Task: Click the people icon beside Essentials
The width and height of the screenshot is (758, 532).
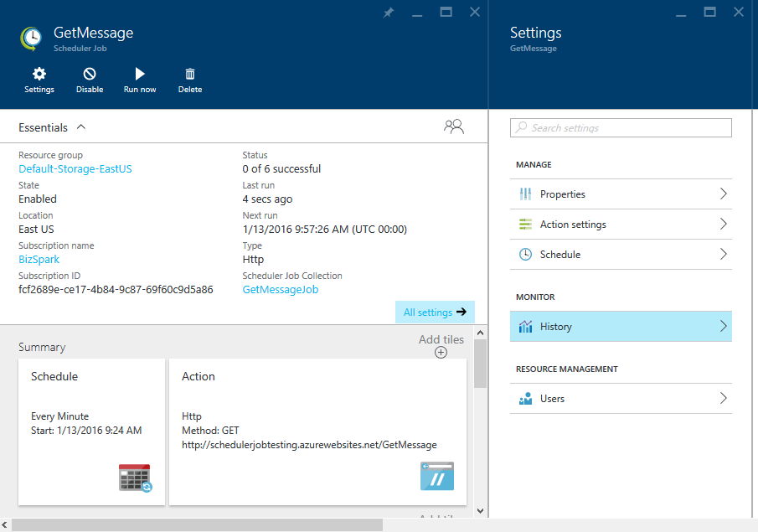Action: pyautogui.click(x=453, y=127)
